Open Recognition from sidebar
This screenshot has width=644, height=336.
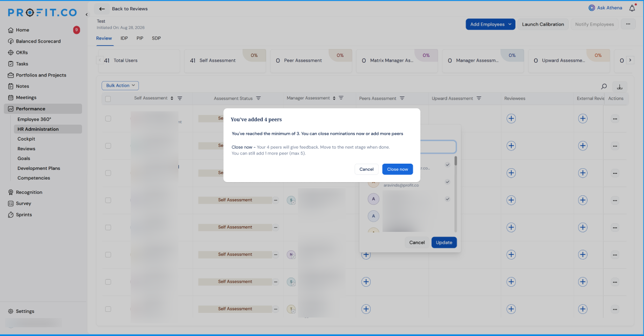click(x=29, y=192)
